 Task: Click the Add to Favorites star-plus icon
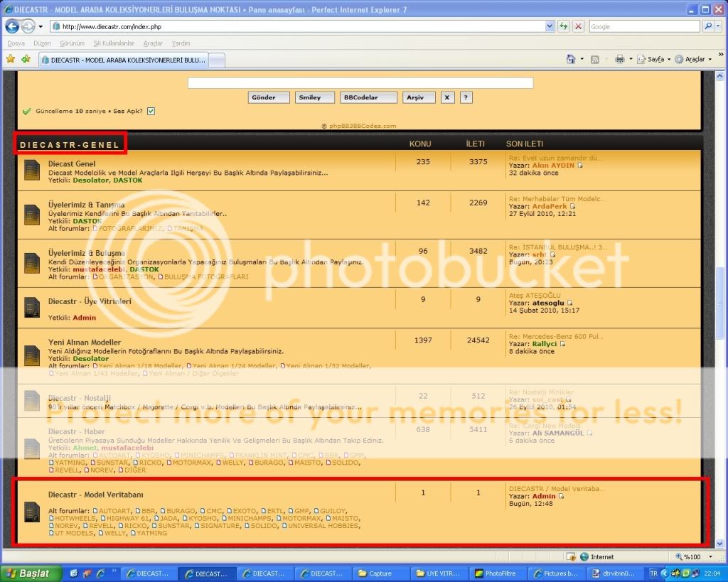26,59
